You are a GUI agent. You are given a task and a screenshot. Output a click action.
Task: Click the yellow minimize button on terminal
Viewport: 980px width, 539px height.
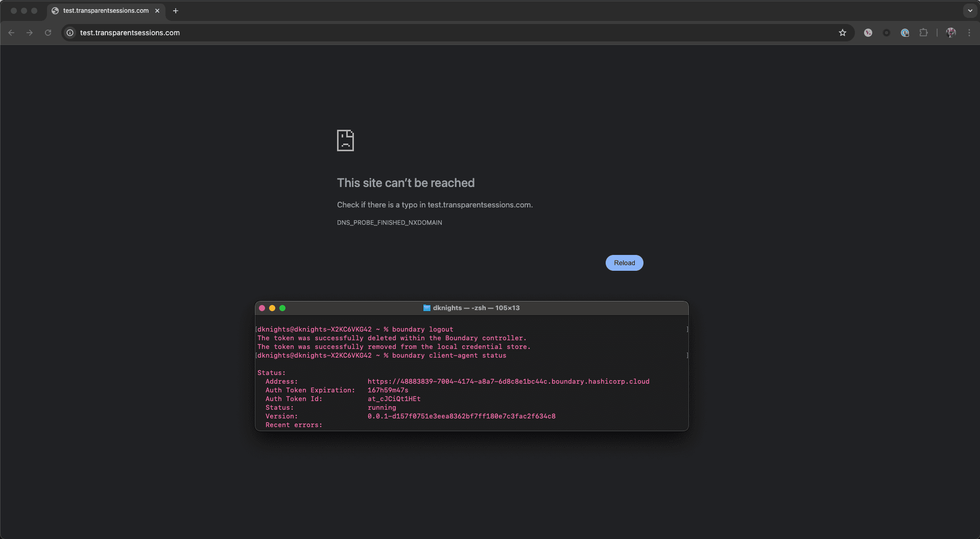point(272,308)
